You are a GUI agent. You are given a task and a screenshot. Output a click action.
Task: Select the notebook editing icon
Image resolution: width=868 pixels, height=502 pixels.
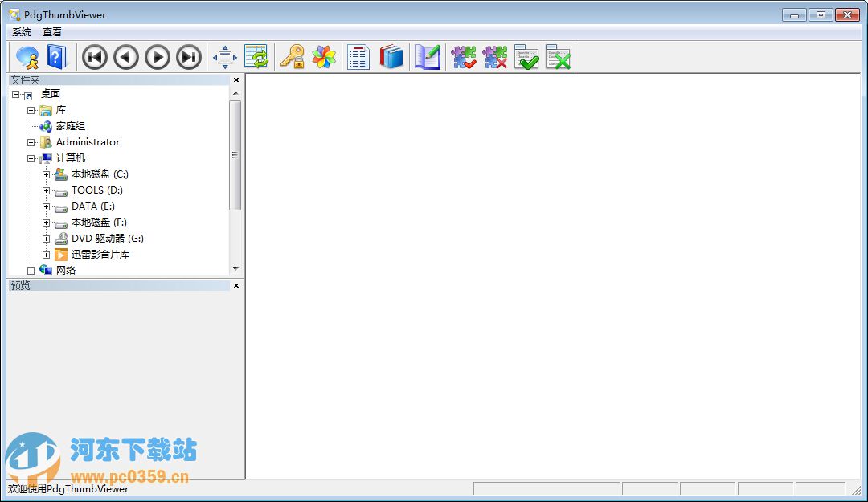click(x=428, y=57)
